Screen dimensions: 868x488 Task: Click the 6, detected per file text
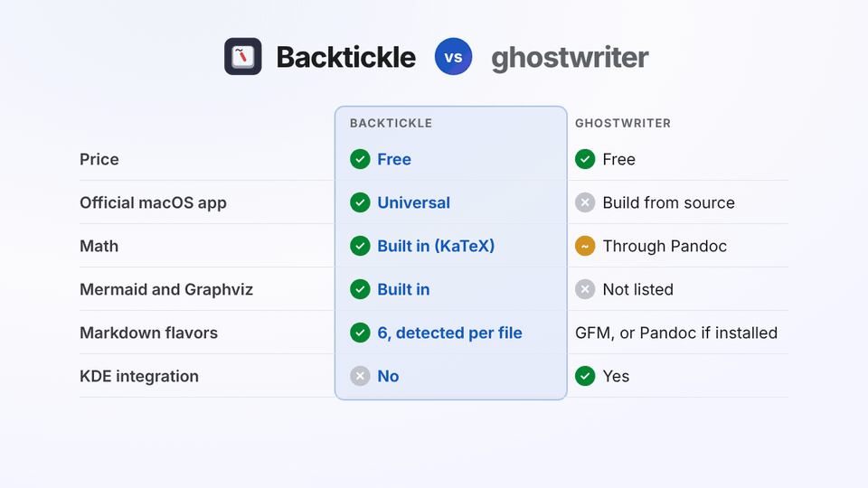point(450,333)
